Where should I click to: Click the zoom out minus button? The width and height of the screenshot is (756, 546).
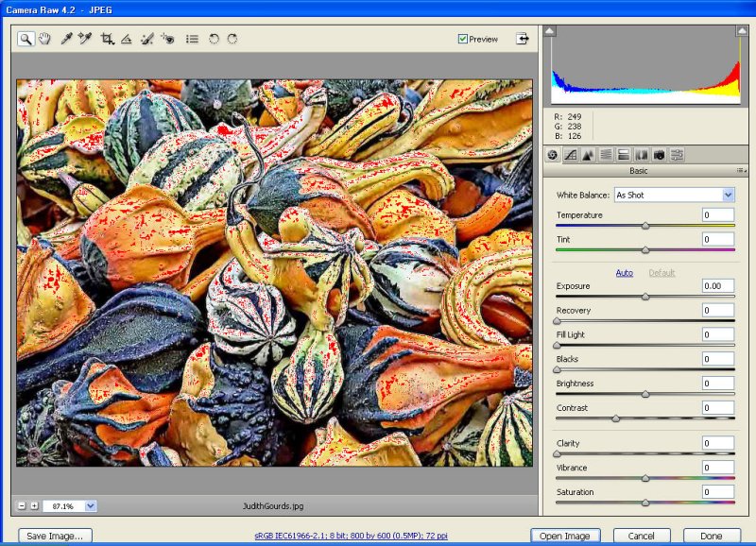pos(22,506)
